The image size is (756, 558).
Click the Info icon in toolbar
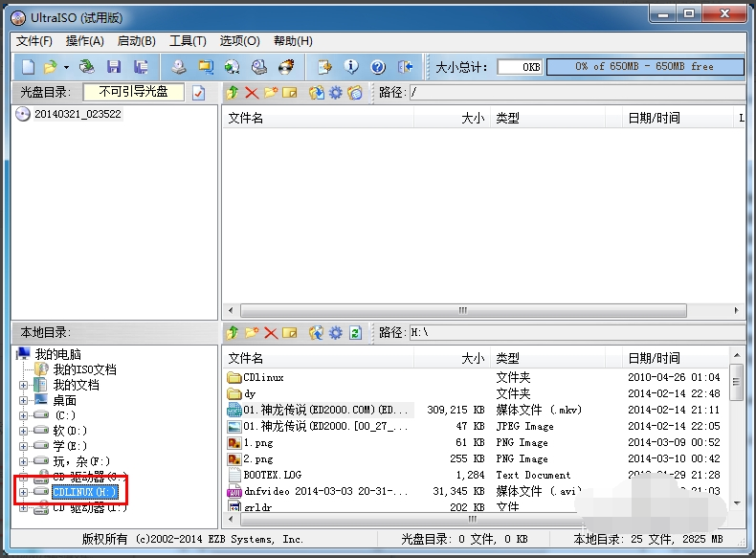pos(351,67)
